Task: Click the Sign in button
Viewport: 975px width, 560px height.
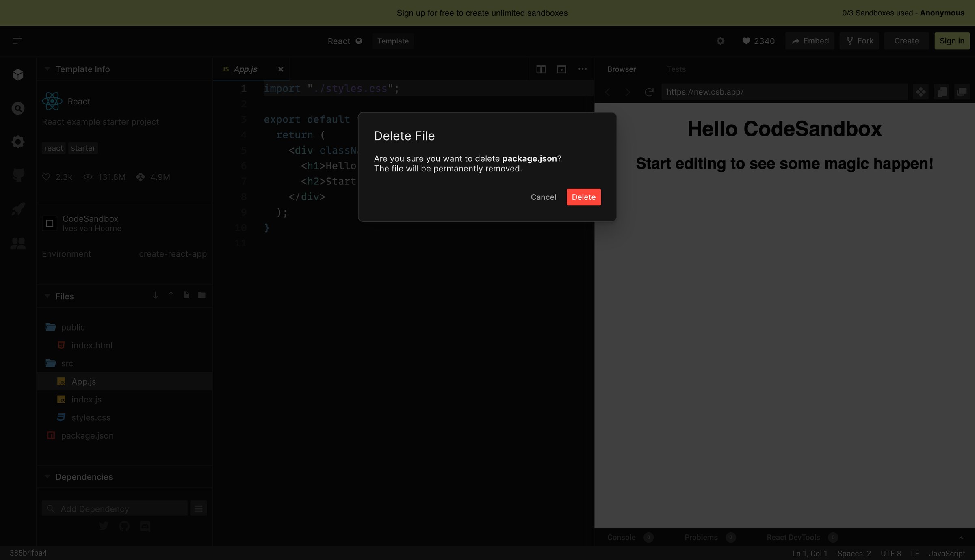Action: [x=952, y=41]
